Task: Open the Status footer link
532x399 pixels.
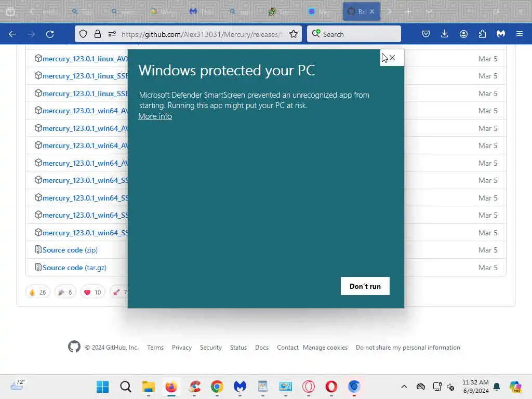Action: click(x=238, y=348)
